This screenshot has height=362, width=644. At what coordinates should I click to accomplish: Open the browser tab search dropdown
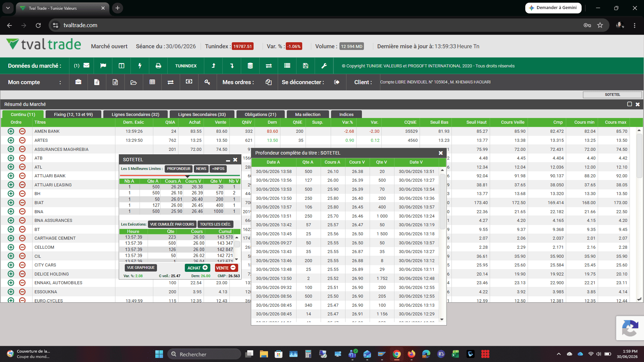[x=8, y=8]
